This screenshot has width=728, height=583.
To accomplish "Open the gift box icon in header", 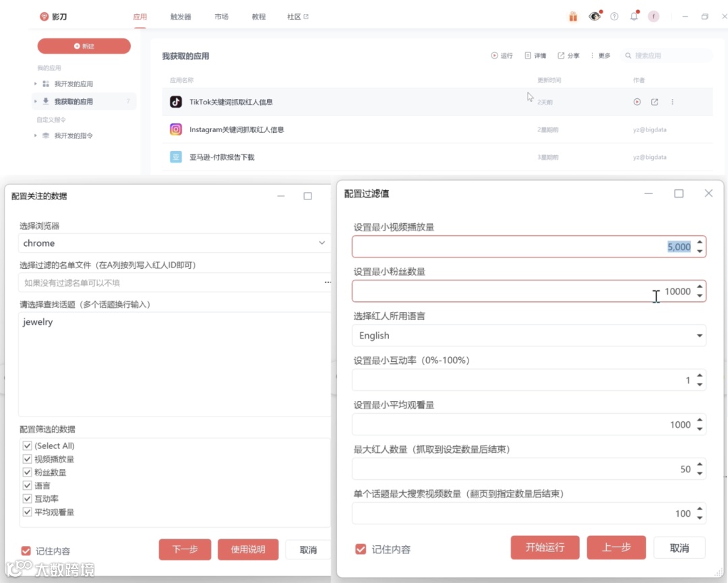I will (573, 17).
